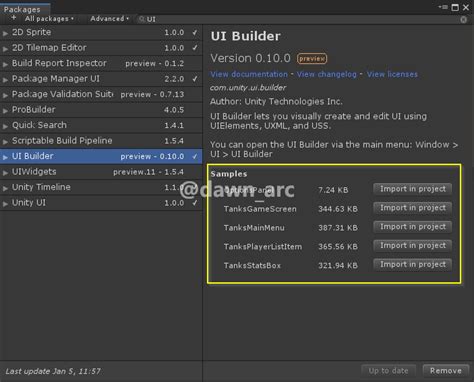The height and width of the screenshot is (382, 474).
Task: Click the preview badge next to Version 0.10.0
Action: click(312, 59)
